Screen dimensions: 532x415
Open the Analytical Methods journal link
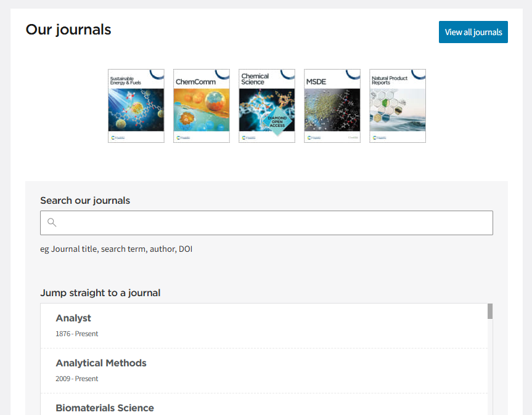(x=101, y=363)
